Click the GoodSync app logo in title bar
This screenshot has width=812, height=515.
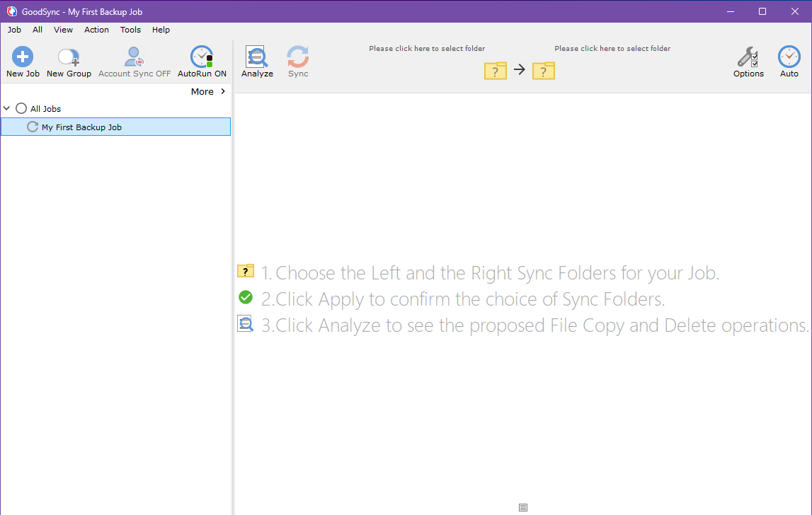click(x=11, y=11)
